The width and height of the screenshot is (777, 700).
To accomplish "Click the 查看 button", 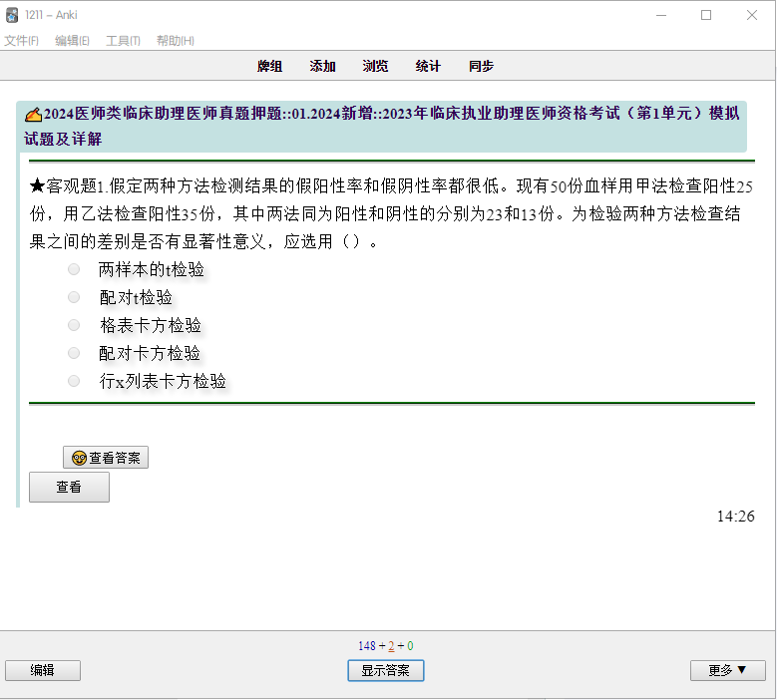I will click(69, 487).
